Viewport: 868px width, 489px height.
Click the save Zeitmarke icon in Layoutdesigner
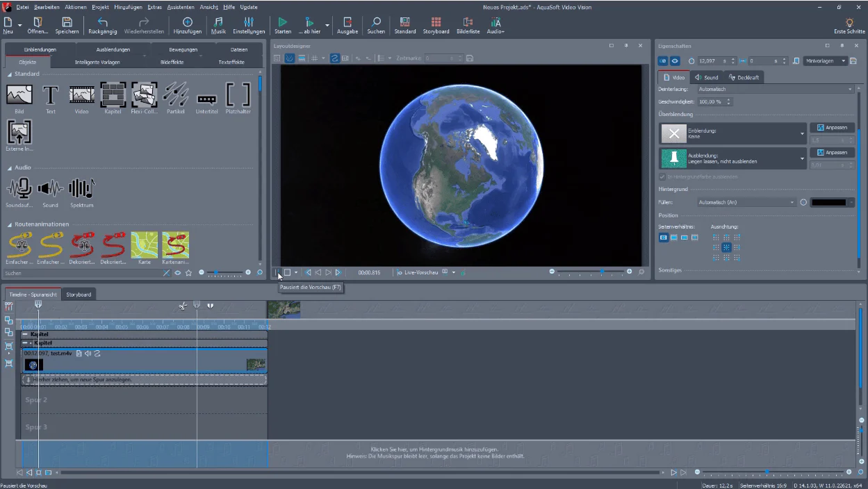[470, 58]
